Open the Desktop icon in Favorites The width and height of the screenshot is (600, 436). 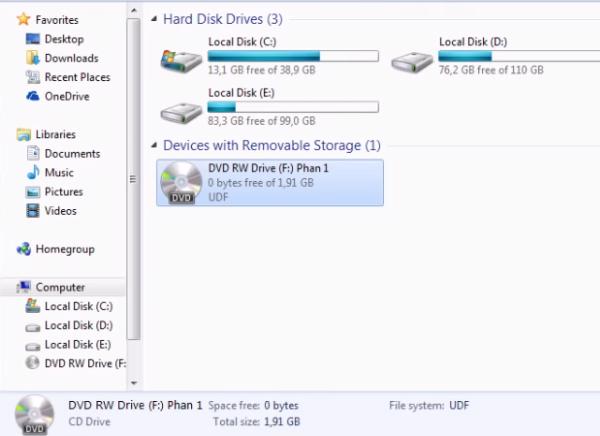[x=33, y=39]
